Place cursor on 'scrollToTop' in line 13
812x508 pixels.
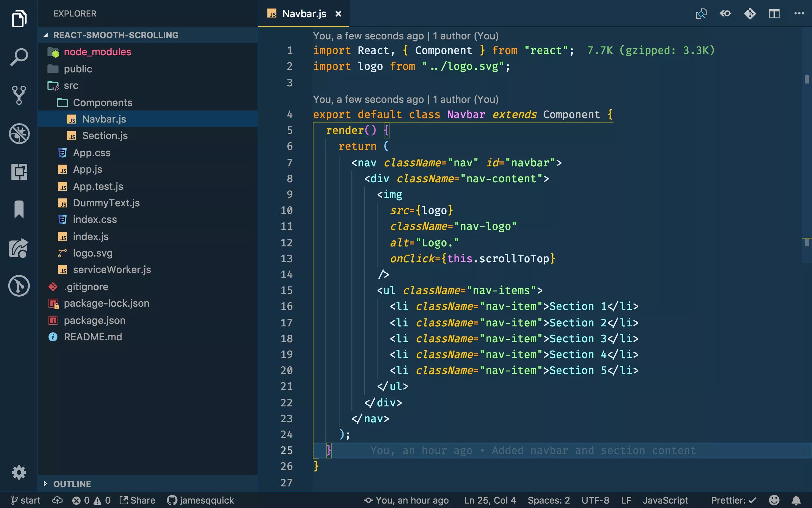514,258
